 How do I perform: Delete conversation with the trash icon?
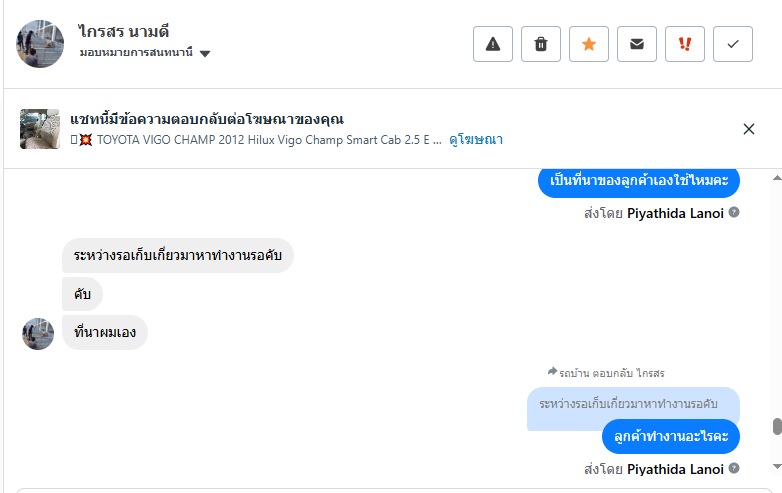[x=541, y=44]
